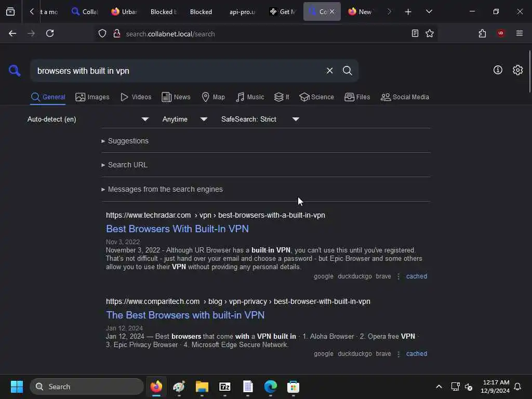The image size is (532, 399).
Task: Select the News search category
Action: 176,97
